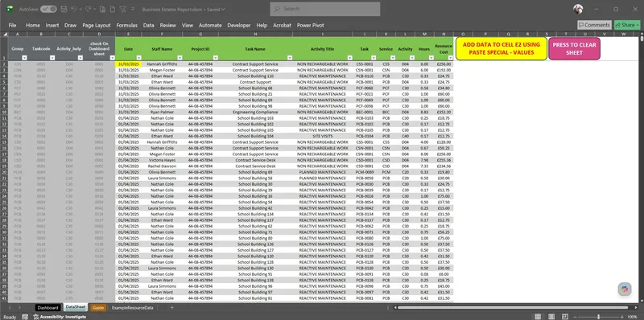Open the Undo history dropdown arrow

pyautogui.click(x=80, y=9)
